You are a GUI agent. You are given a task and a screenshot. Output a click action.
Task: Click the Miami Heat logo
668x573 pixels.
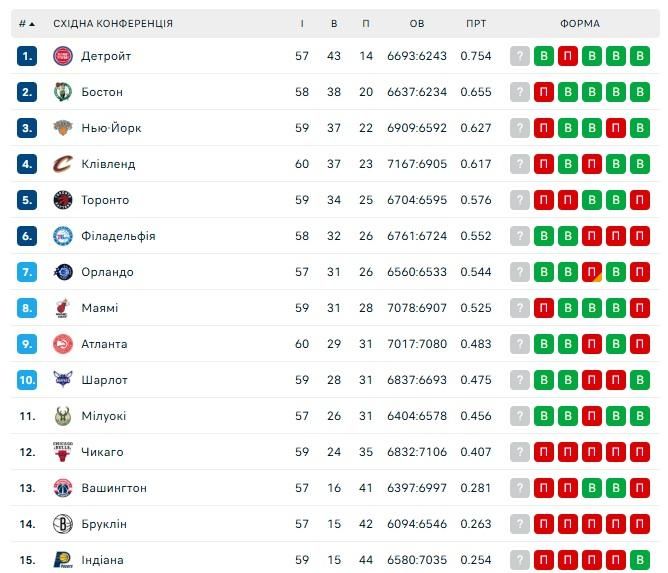(x=63, y=308)
